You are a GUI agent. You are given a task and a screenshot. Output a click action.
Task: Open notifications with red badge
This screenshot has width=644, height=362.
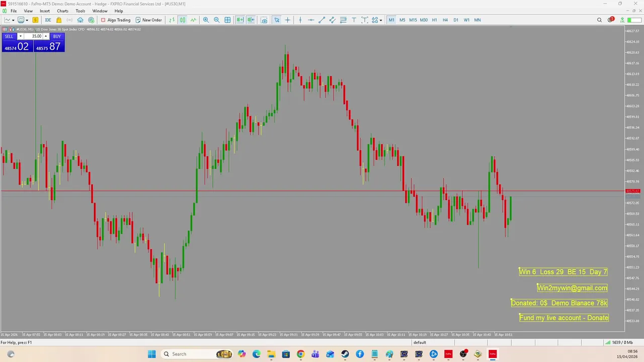611,20
